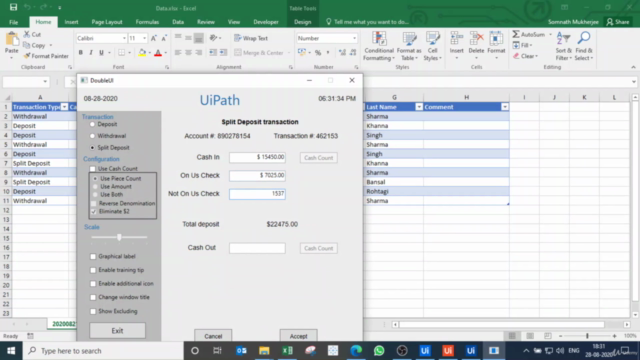Click the Cut scissors icon
640x360 pixels.
[27, 34]
